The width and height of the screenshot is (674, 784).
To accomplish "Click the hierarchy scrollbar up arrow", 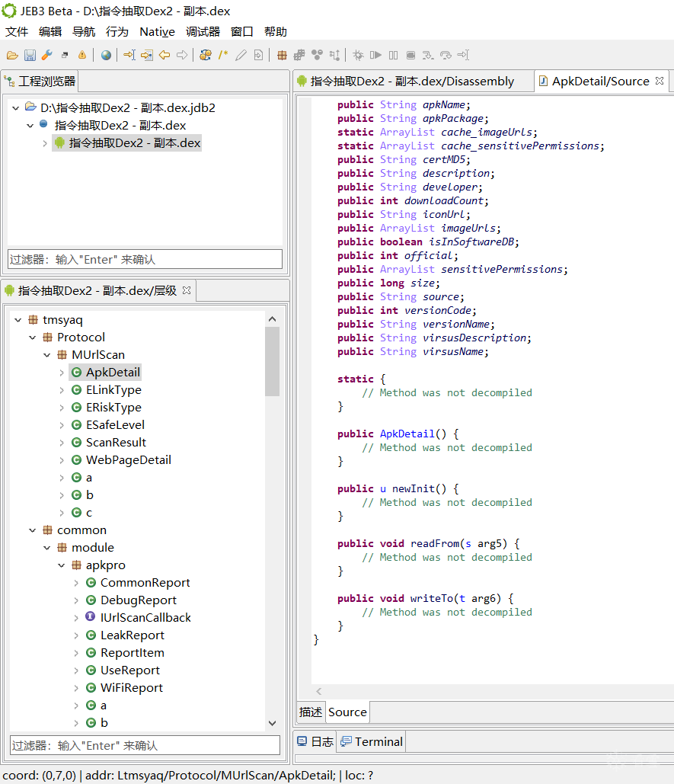I will coord(273,319).
